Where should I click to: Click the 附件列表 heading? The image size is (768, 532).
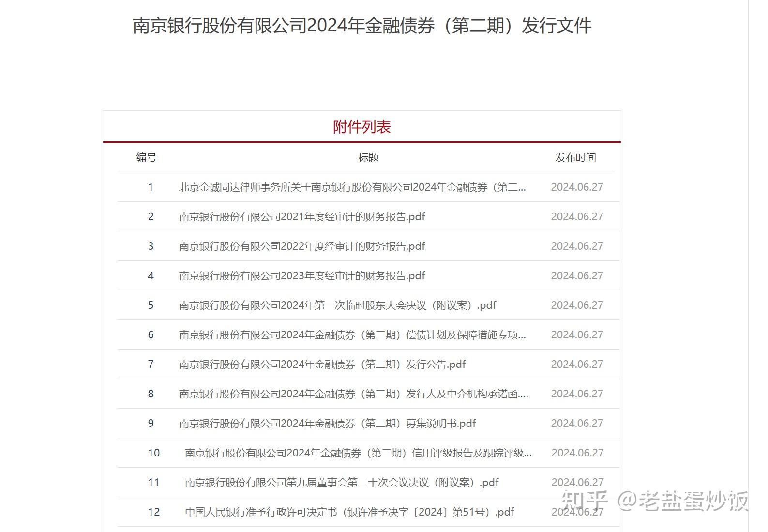[x=362, y=127]
